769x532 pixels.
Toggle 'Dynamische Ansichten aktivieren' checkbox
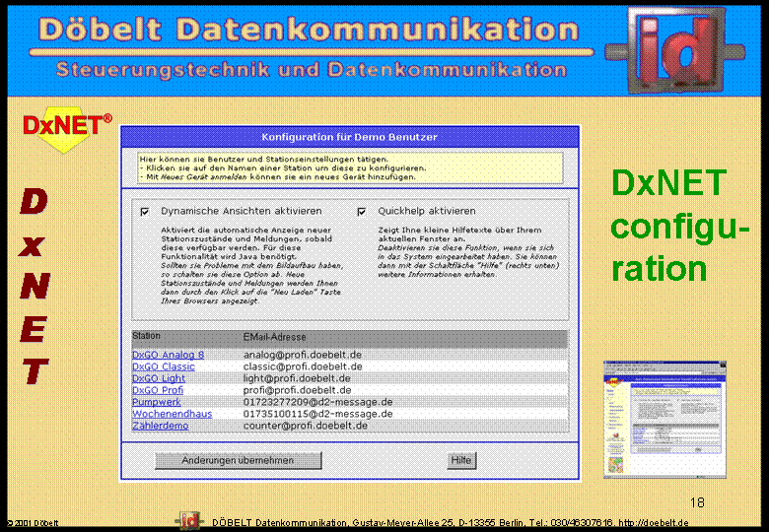click(x=145, y=212)
